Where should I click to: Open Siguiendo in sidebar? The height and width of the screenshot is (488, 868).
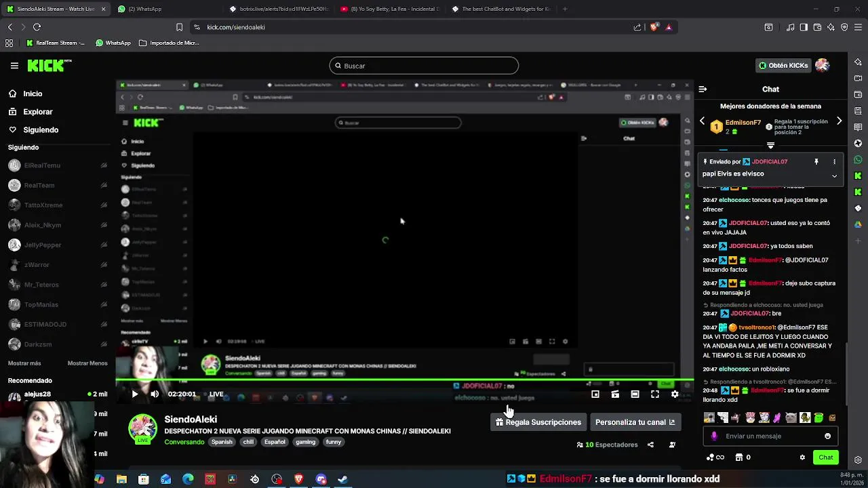coord(33,130)
